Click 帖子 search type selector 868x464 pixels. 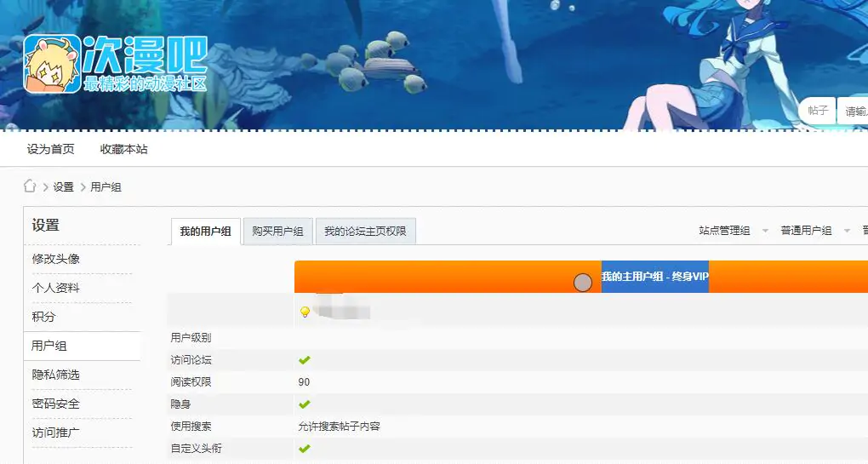(817, 111)
